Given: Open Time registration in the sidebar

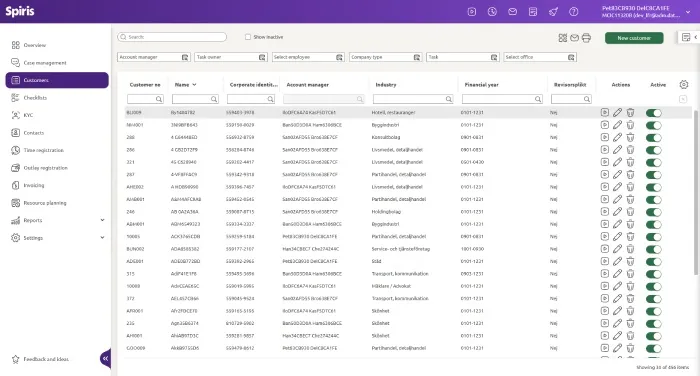Looking at the screenshot, I should point(43,150).
